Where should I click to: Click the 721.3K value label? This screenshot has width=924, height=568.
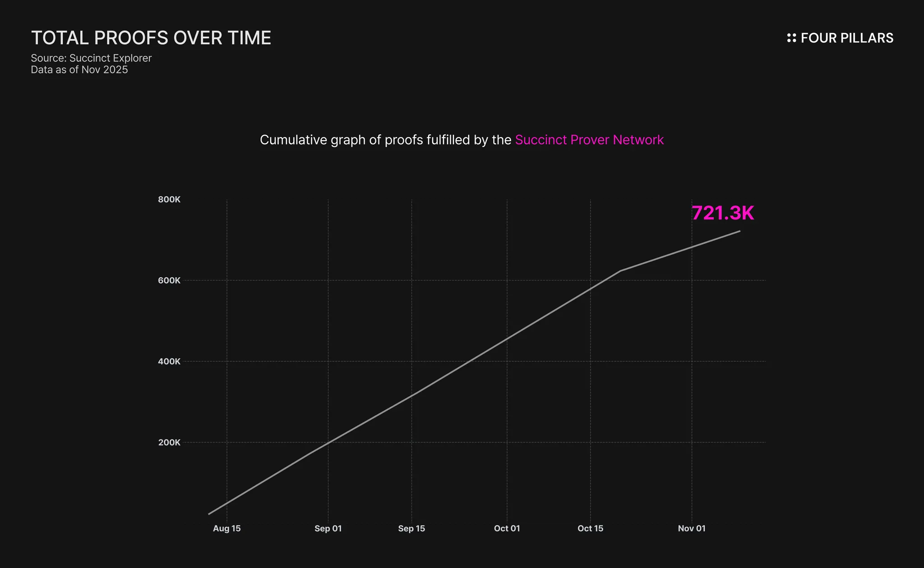tap(722, 213)
